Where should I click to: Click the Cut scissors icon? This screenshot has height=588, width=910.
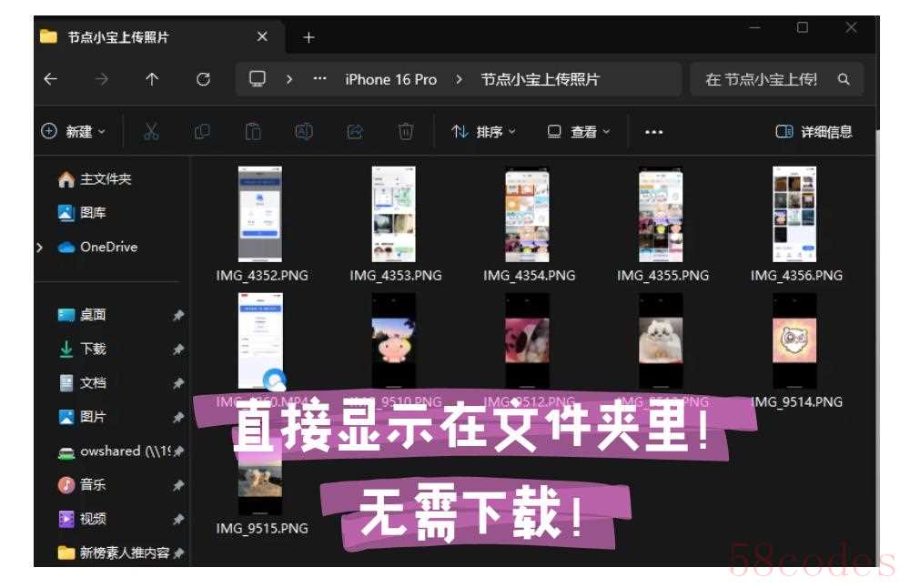tap(151, 132)
